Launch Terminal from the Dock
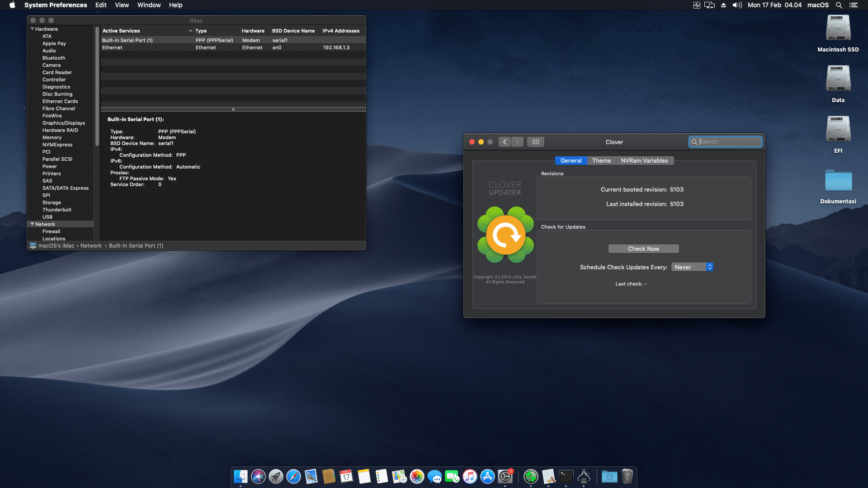This screenshot has width=868, height=488. tap(566, 476)
